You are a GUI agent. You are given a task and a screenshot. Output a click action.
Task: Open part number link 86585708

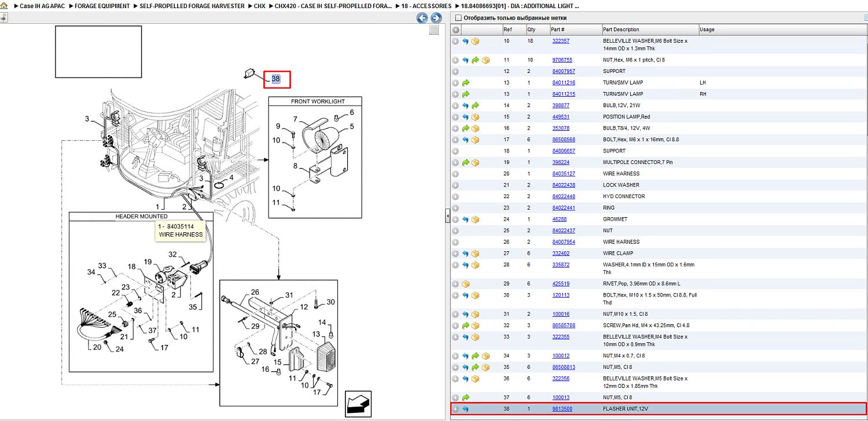(564, 325)
